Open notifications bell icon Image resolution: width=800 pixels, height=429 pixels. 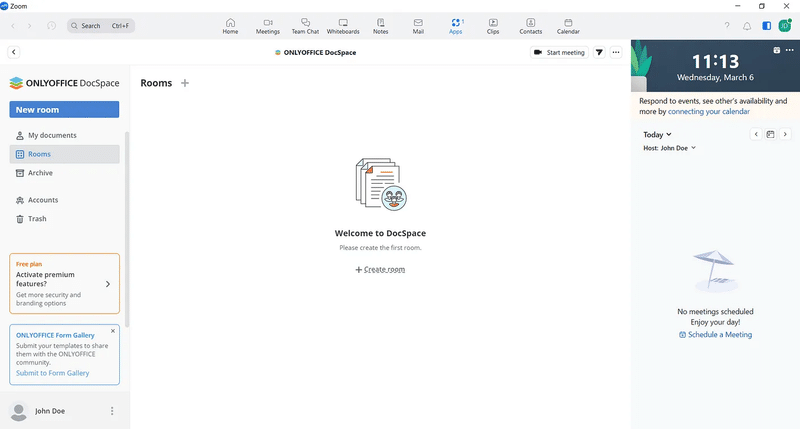(747, 26)
